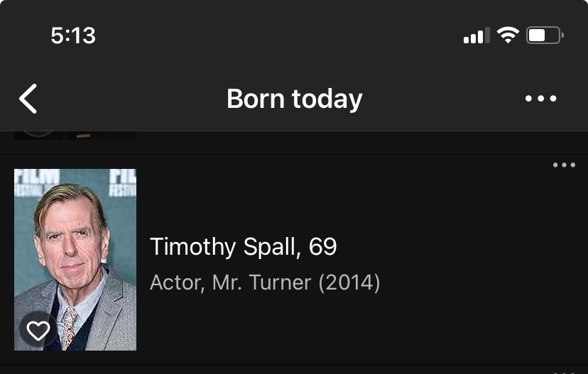Open the Timothy Spall row's three-dot menu
The height and width of the screenshot is (374, 588).
(x=564, y=165)
